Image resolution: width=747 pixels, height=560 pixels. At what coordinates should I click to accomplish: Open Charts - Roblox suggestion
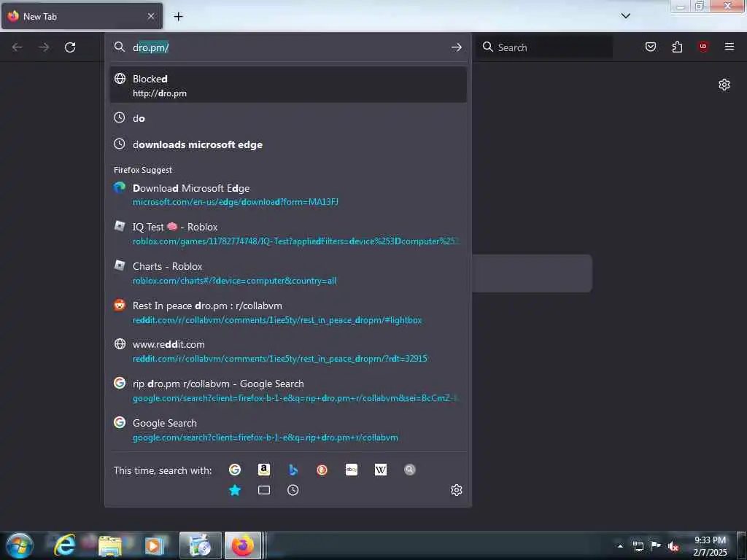click(x=288, y=273)
